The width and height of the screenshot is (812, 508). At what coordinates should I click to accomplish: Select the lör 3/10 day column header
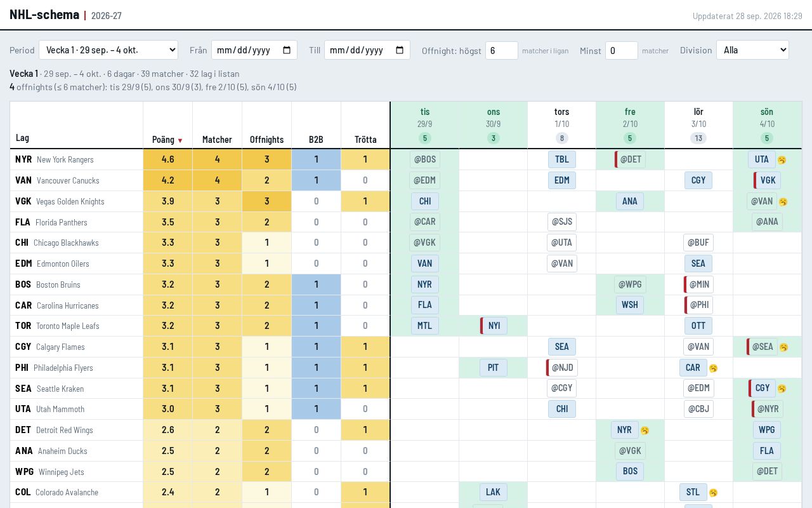point(698,125)
